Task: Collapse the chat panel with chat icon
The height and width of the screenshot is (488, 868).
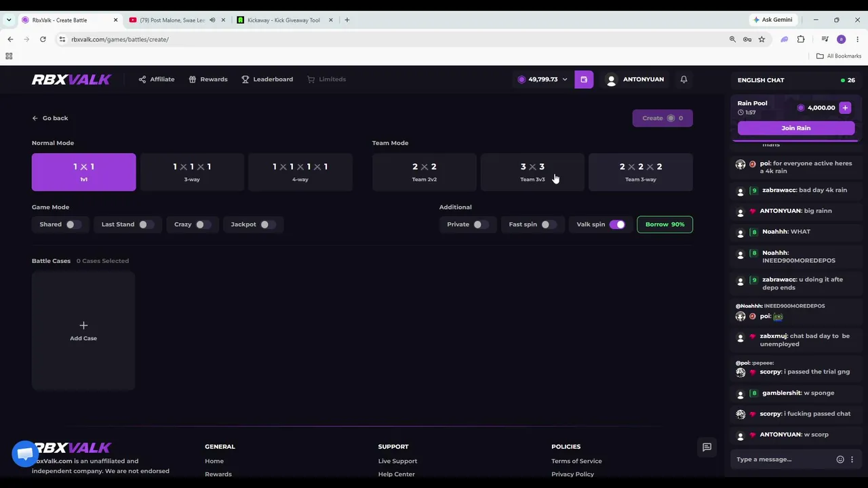Action: pyautogui.click(x=707, y=447)
